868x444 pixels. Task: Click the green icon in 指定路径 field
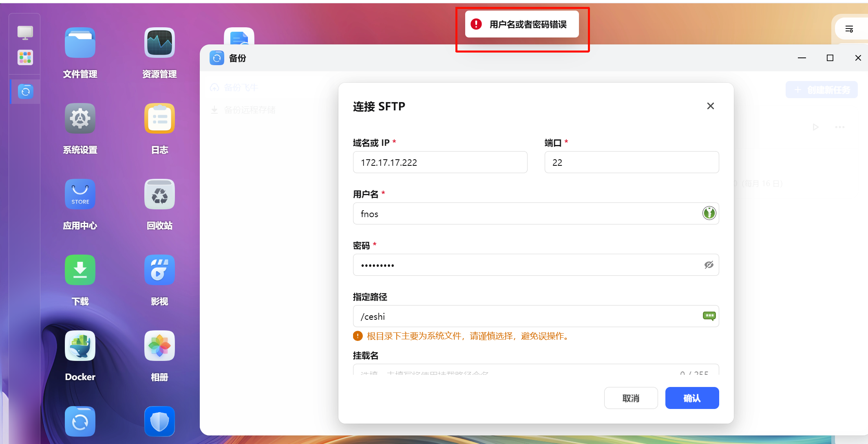pos(709,316)
